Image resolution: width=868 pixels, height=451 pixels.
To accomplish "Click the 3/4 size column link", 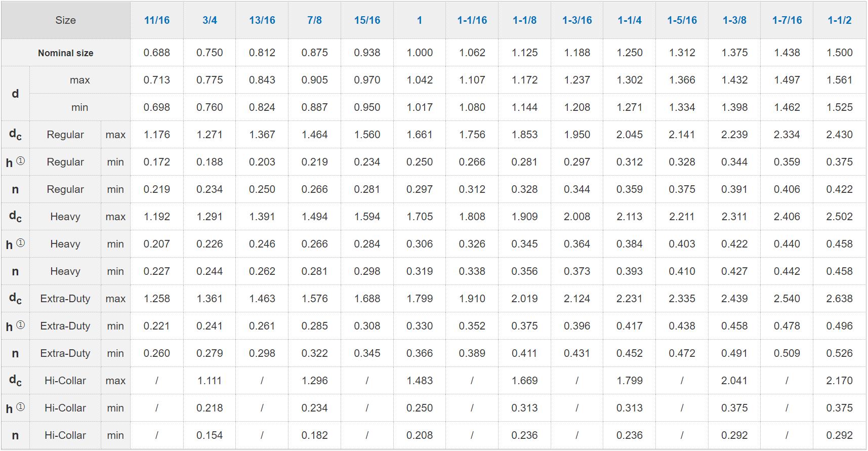I will [x=210, y=20].
